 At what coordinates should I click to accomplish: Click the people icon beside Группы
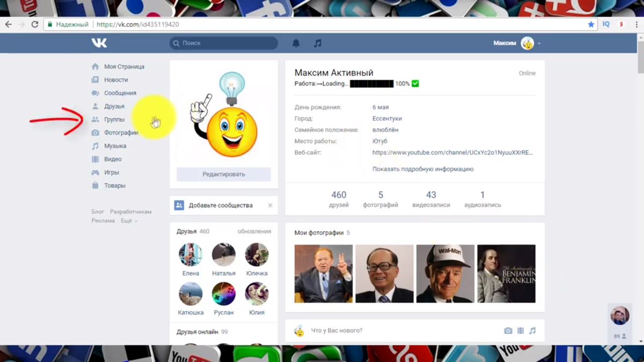point(95,120)
